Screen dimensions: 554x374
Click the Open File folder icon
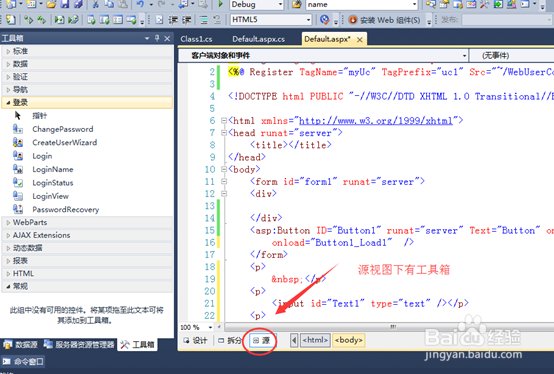52,4
